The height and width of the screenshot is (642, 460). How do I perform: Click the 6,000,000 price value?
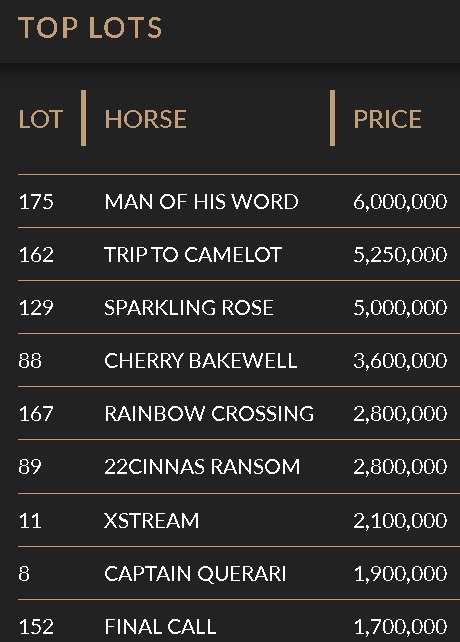pos(400,201)
